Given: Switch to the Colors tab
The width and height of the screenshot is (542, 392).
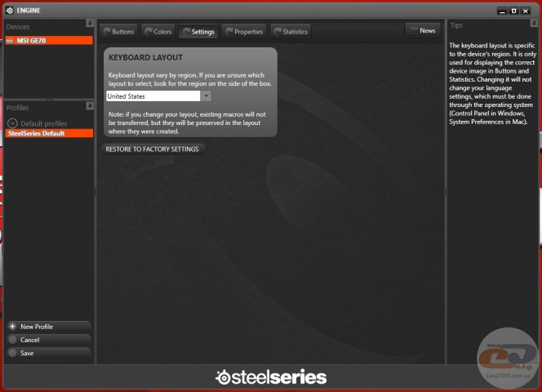Looking at the screenshot, I should click(x=158, y=32).
